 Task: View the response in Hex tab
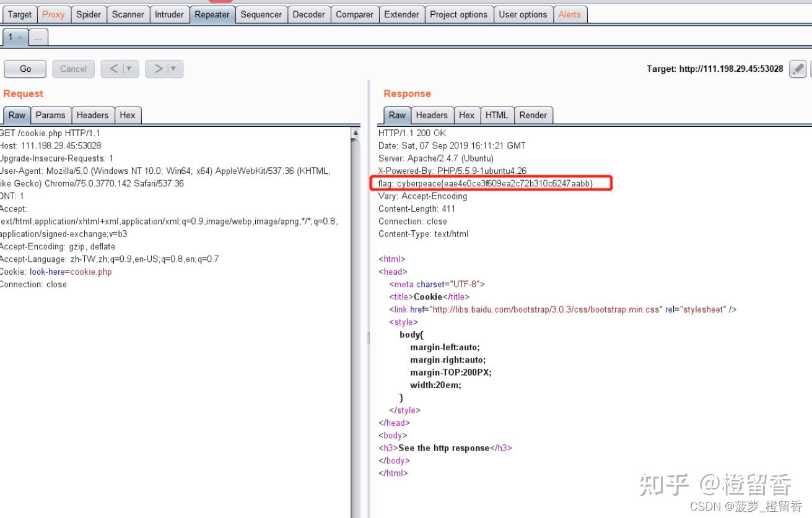click(x=466, y=115)
